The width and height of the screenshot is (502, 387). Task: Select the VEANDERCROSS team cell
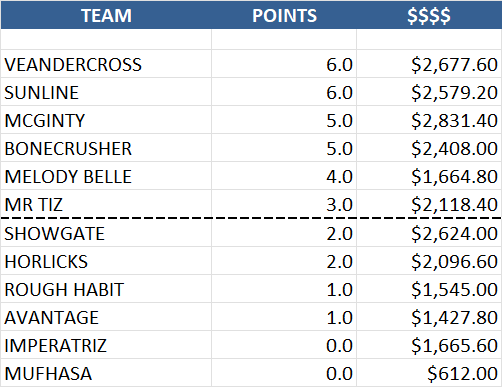[x=106, y=64]
